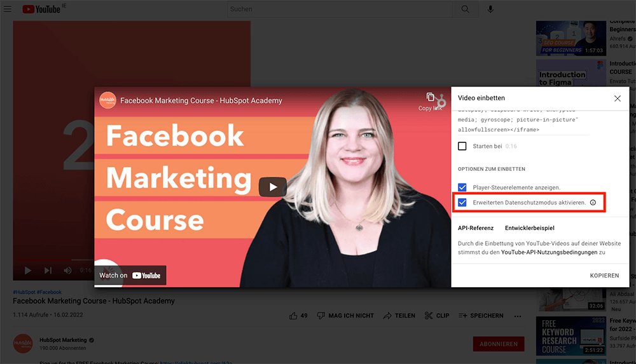Click the search magnifier button

pos(466,9)
